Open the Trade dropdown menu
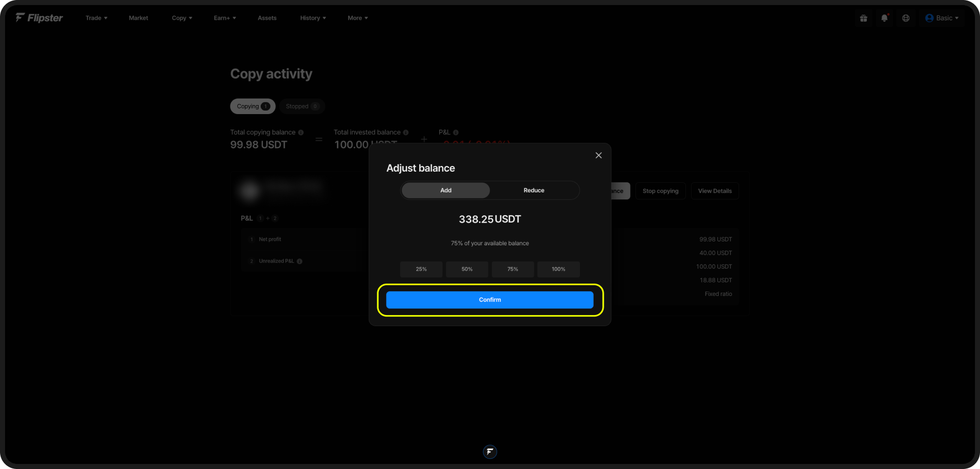The image size is (980, 469). (96, 18)
